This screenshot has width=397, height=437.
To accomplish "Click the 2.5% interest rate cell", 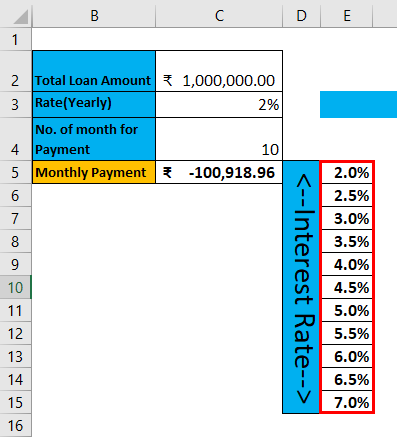I will (x=347, y=195).
